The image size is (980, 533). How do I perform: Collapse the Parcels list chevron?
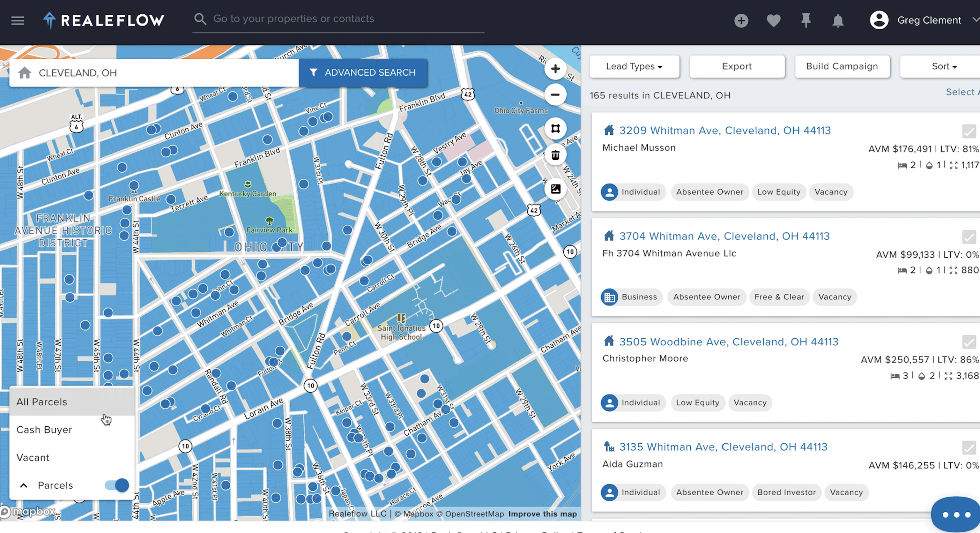tap(24, 486)
